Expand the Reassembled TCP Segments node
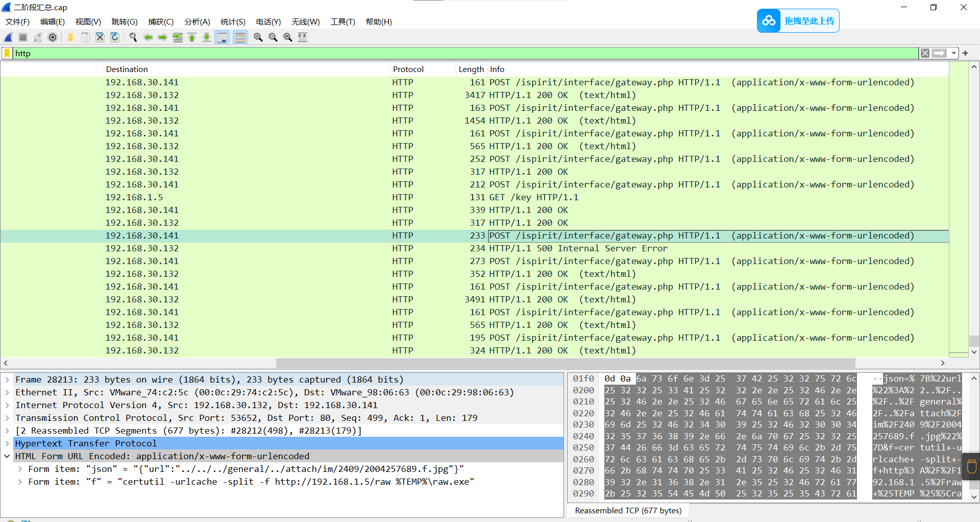Screen dimensions: 980x522 pyautogui.click(x=7, y=431)
